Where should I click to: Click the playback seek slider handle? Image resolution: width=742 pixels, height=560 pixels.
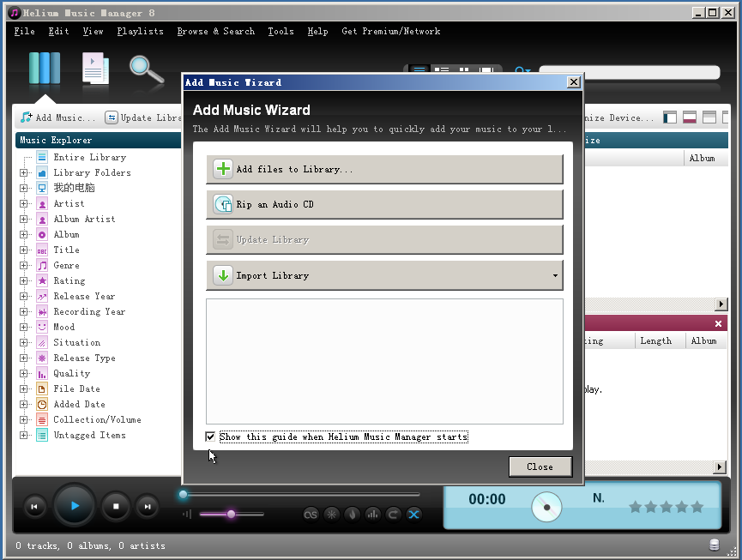pyautogui.click(x=183, y=495)
